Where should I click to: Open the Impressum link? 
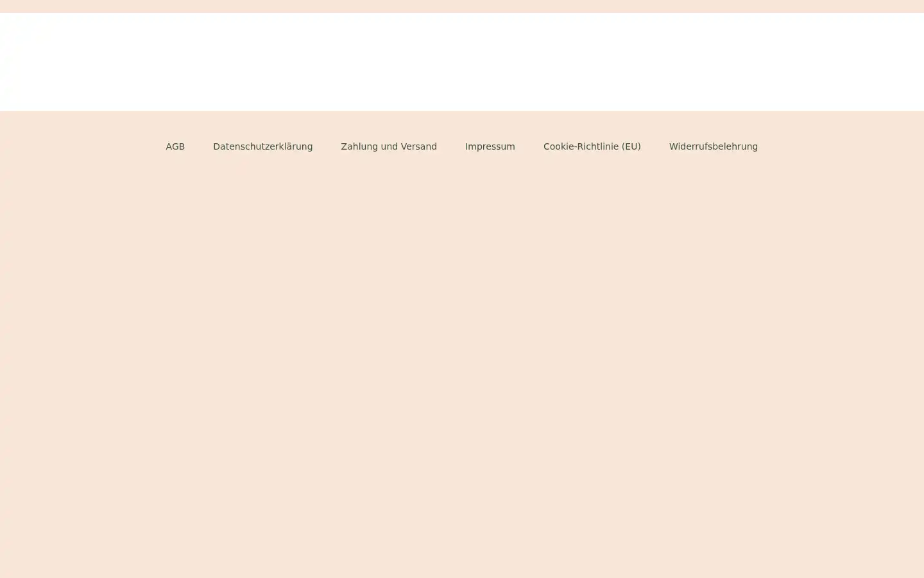pos(490,146)
